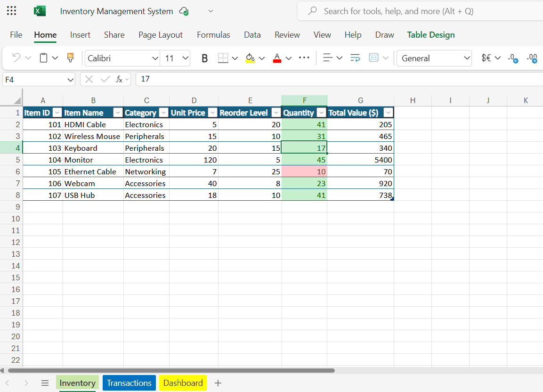Switch to the Dashboard sheet
Image resolution: width=543 pixels, height=392 pixels.
183,383
